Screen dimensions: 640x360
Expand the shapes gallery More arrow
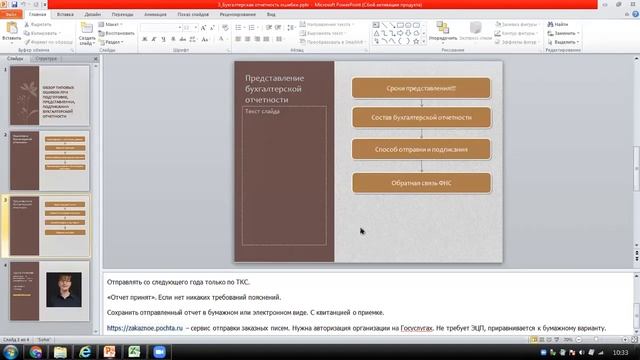424,41
